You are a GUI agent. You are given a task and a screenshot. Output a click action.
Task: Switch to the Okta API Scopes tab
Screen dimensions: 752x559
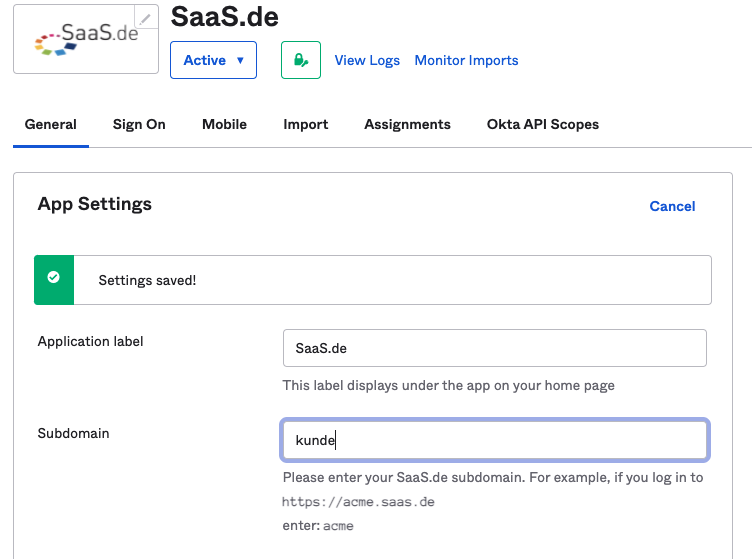[543, 125]
